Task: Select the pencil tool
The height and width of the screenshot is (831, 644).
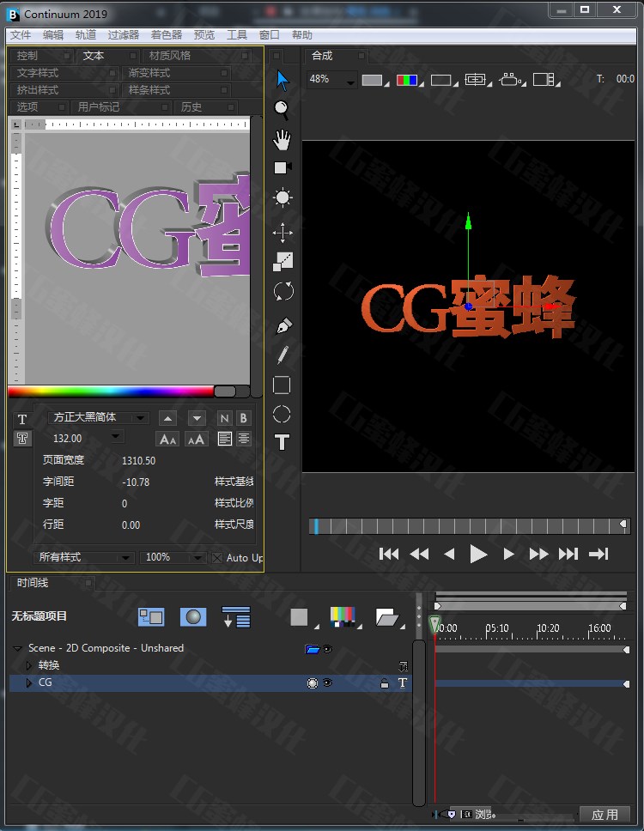Action: pyautogui.click(x=283, y=355)
